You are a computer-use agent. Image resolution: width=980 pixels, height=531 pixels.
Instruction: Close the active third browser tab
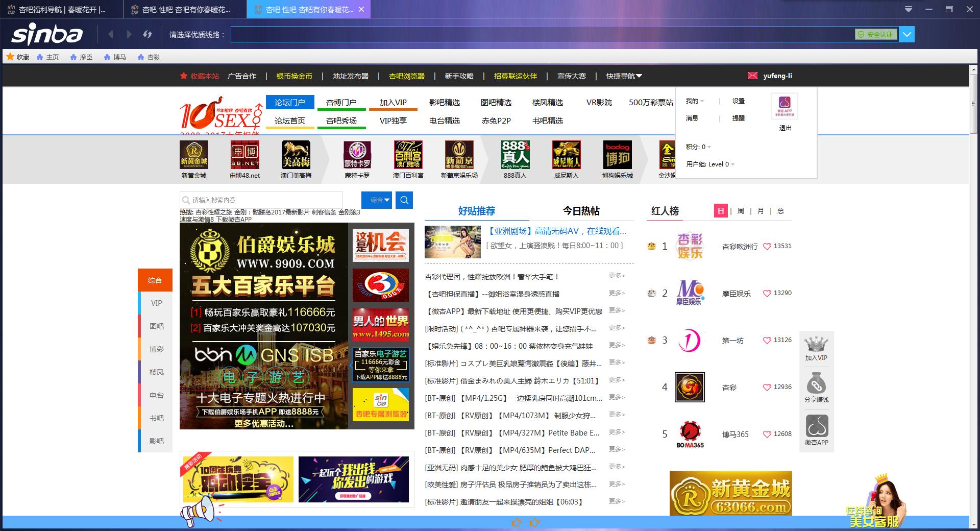click(x=361, y=9)
